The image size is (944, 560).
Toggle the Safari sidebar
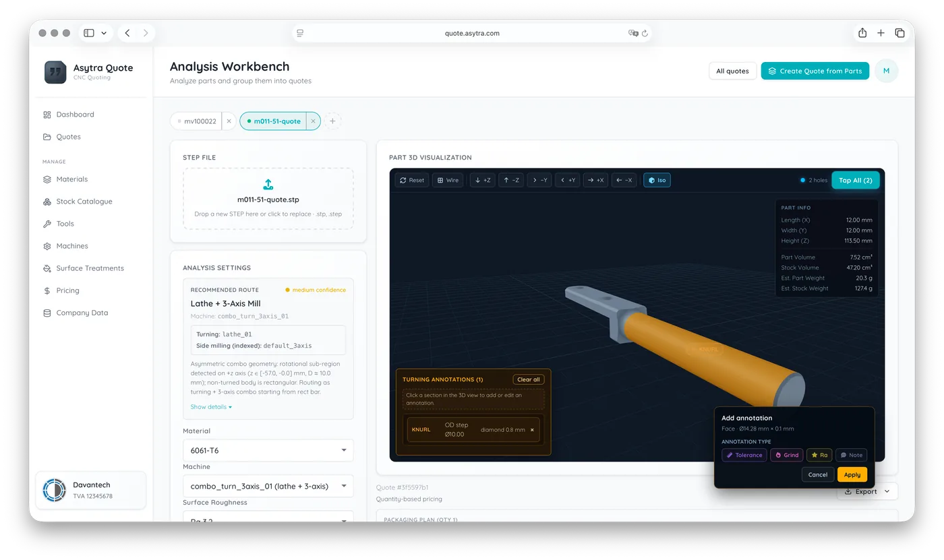point(89,33)
